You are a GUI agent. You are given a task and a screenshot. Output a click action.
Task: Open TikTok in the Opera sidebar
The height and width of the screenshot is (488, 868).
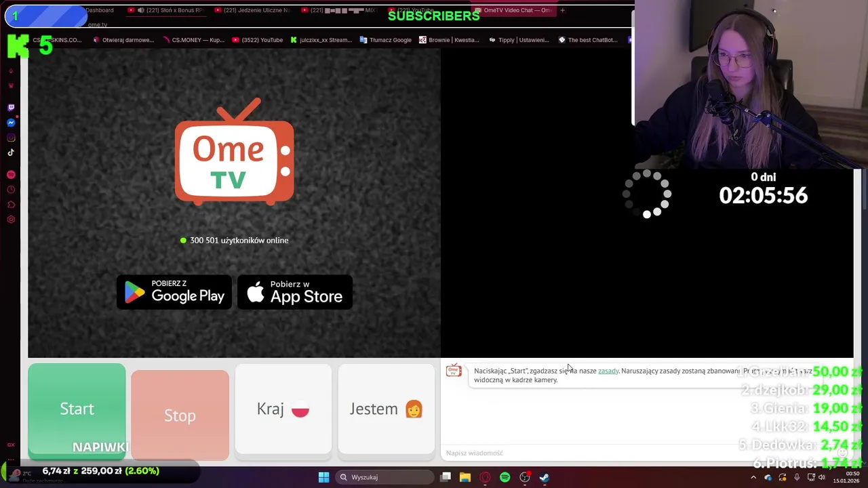tap(11, 152)
